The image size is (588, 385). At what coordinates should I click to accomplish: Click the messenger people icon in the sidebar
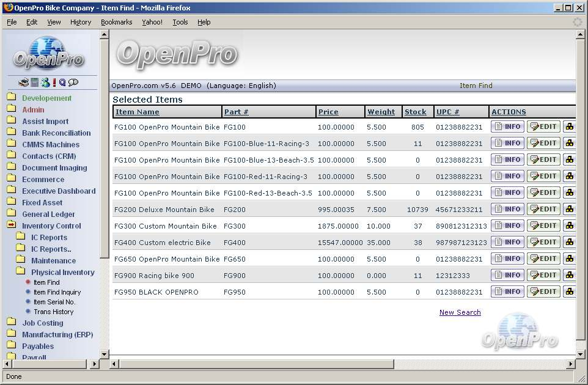45,82
